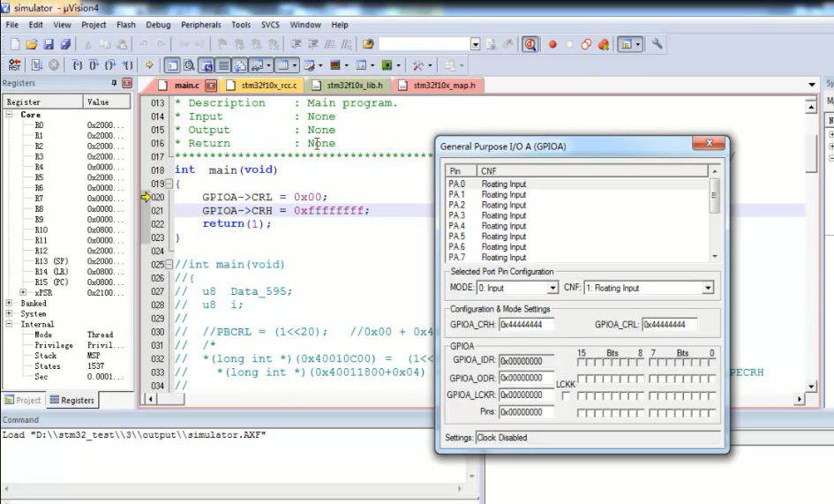Collapse the Core register tree node
Screen dimensions: 834x504
pos(9,115)
